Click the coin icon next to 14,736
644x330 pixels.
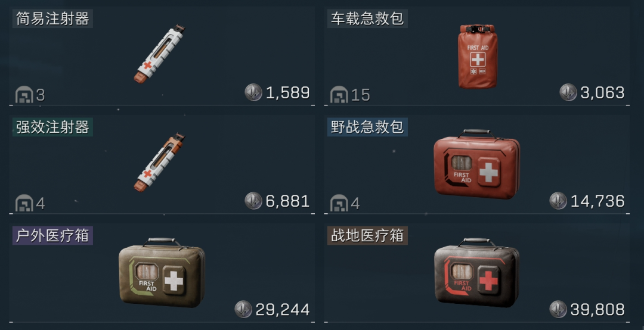558,201
